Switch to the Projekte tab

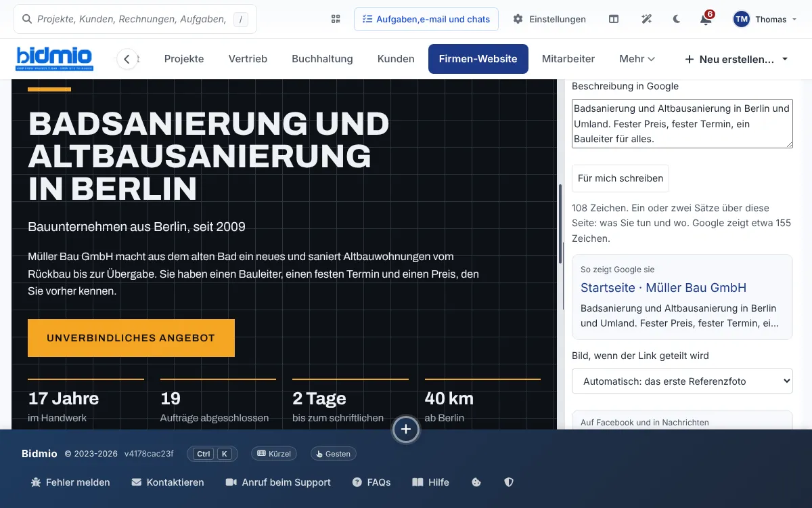[x=184, y=59]
